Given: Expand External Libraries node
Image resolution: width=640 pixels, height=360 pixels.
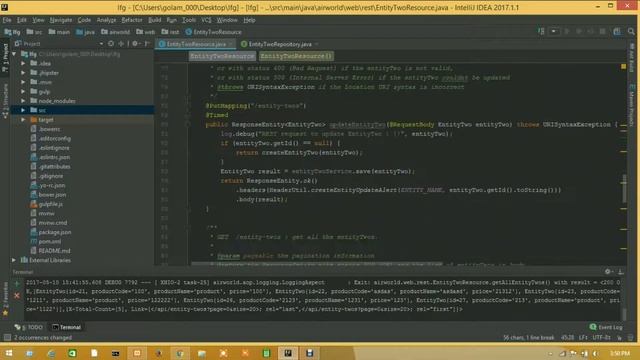Looking at the screenshot, I should click(x=14, y=260).
